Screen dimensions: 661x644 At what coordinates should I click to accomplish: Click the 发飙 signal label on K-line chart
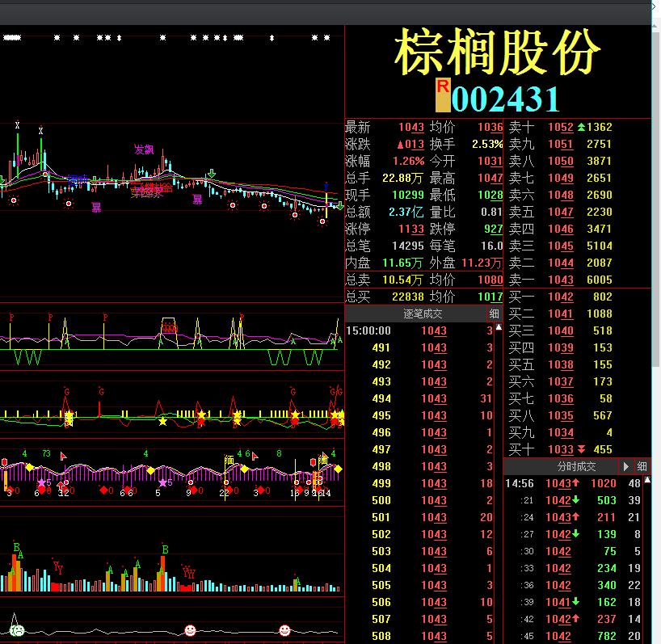[x=144, y=149]
